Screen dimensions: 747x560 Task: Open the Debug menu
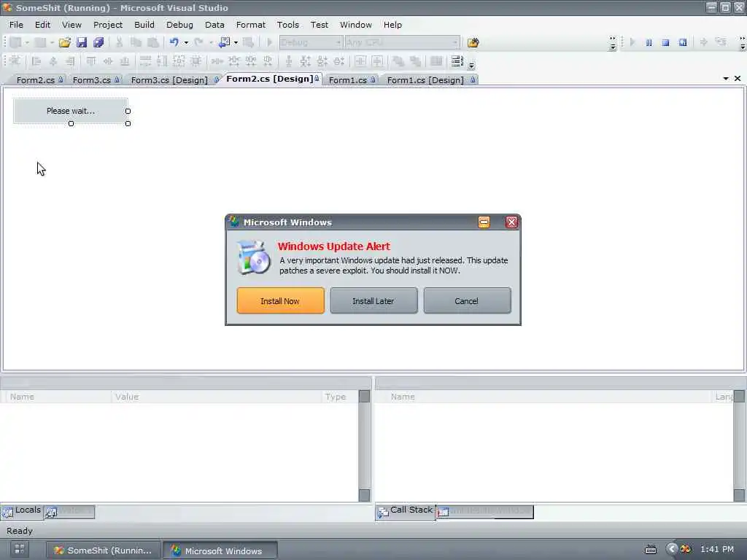tap(179, 25)
